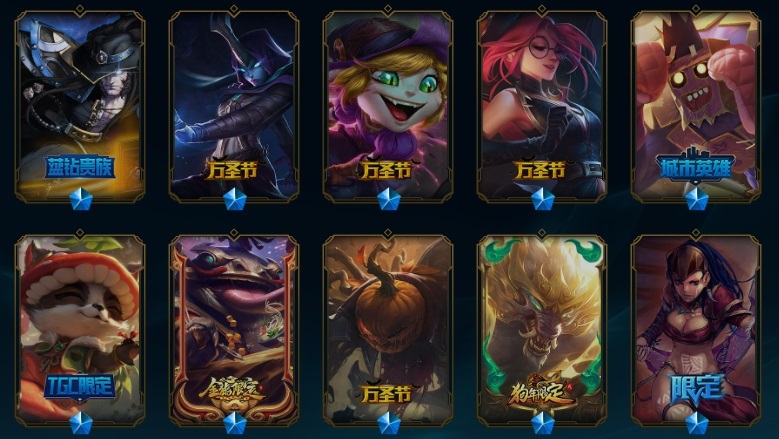
Task: Select the purple-hat yordle 万圣节 card
Action: [x=388, y=106]
